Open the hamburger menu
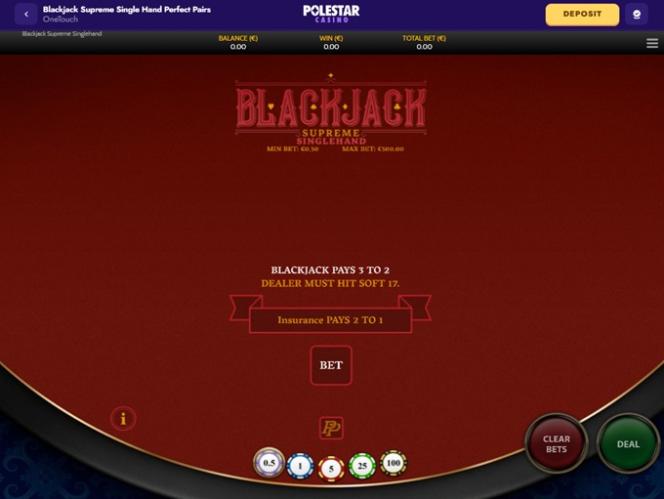Image resolution: width=664 pixels, height=499 pixels. (x=652, y=43)
